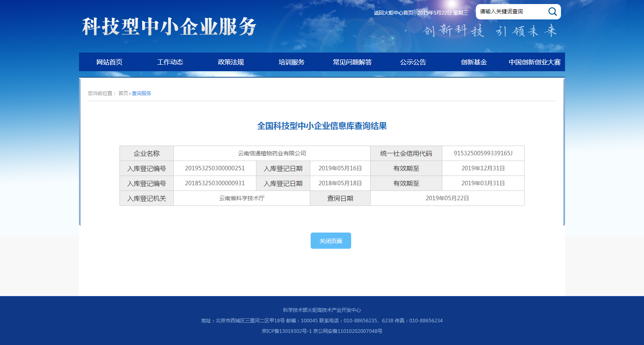Go to 中国创新创业大赛 page
Image resolution: width=644 pixels, height=345 pixels.
535,62
